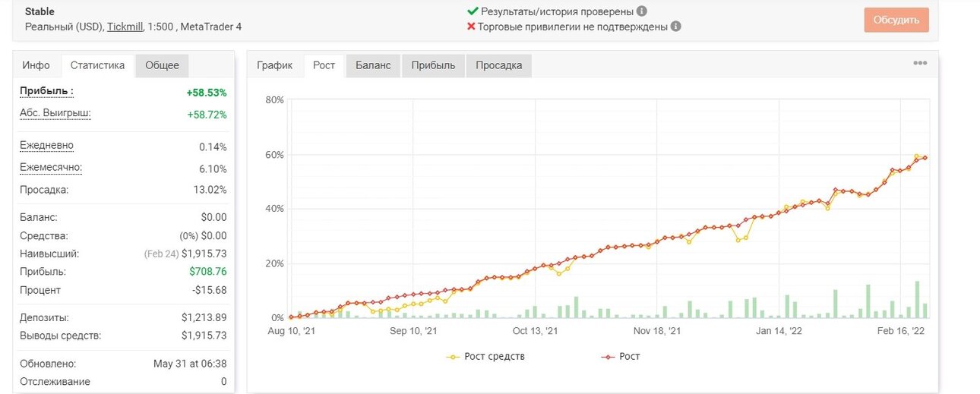
Task: Click the 60% y-axis label
Action: pos(274,155)
